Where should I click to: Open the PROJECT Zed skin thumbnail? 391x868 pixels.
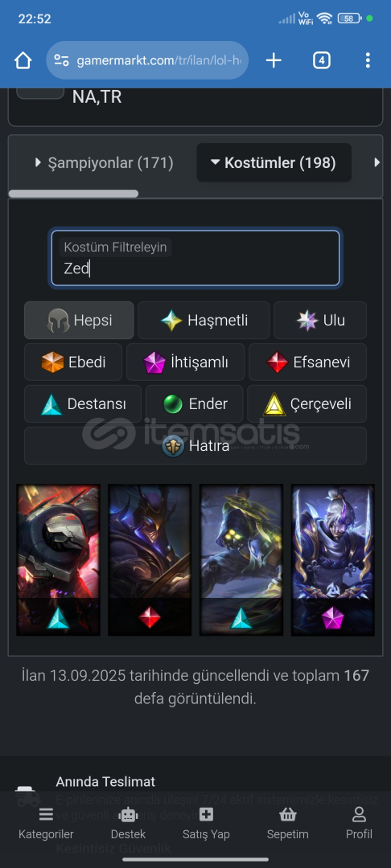pos(58,559)
